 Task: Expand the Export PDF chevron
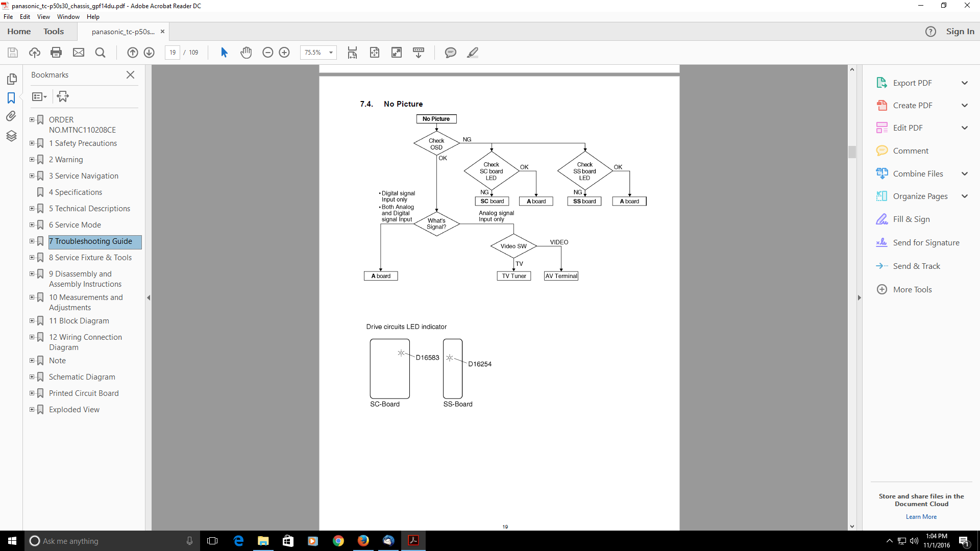(964, 83)
